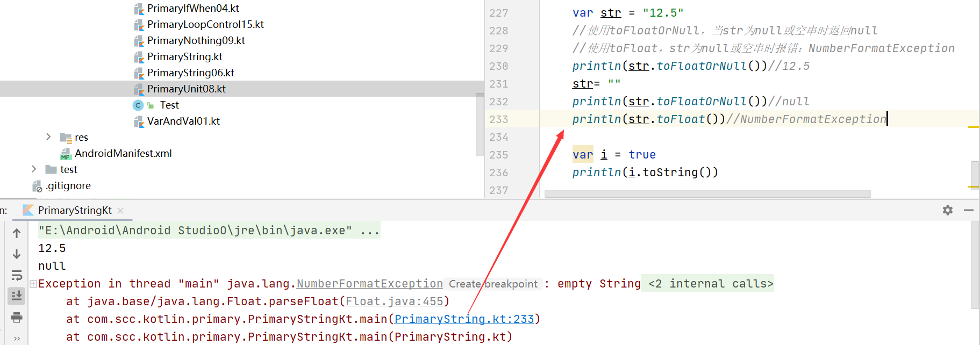The height and width of the screenshot is (345, 980).
Task: Click the print console output icon
Action: (17, 317)
